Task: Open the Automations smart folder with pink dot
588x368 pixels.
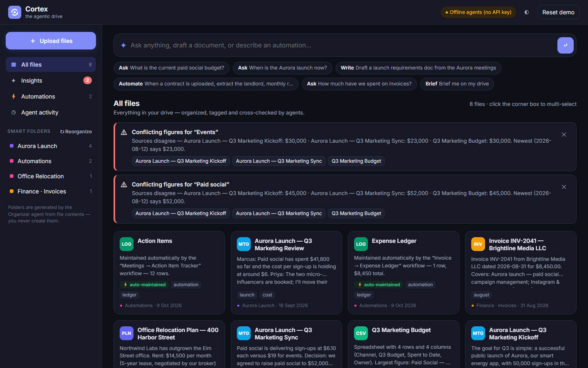Action: point(51,161)
